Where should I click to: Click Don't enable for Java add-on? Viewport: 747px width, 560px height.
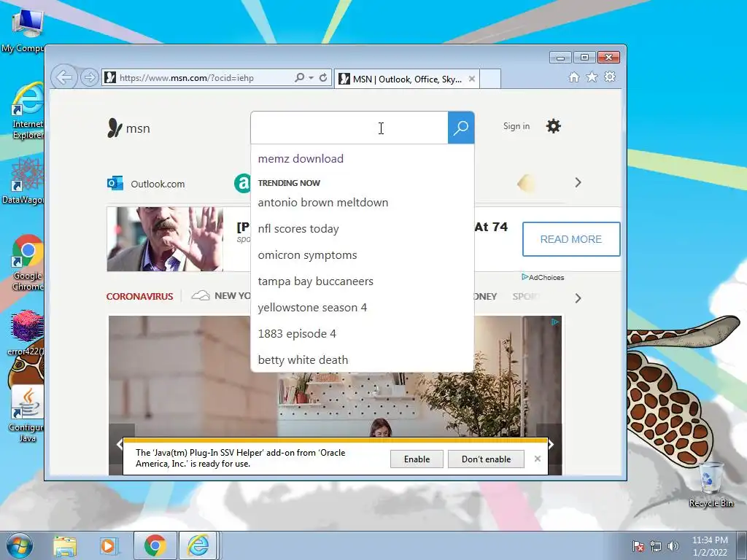486,459
